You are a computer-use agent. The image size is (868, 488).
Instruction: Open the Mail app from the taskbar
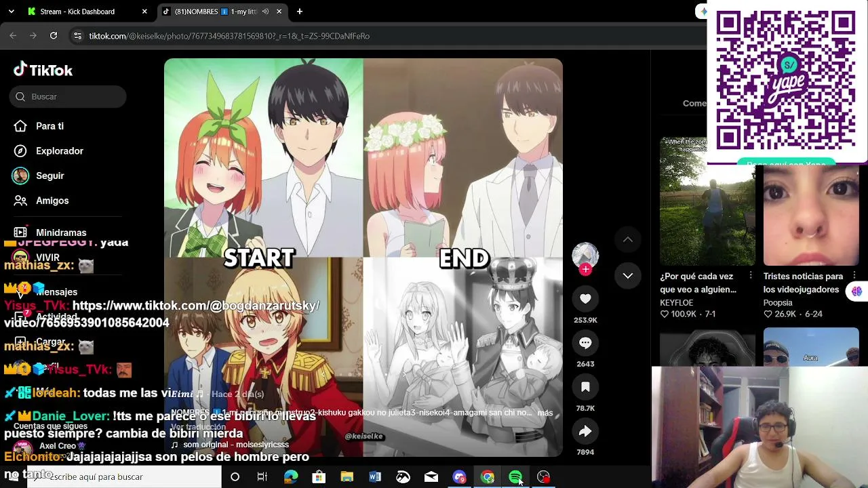(431, 477)
